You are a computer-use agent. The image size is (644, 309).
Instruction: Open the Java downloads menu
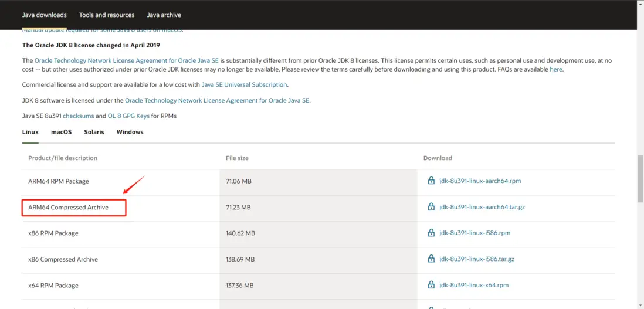coord(45,15)
